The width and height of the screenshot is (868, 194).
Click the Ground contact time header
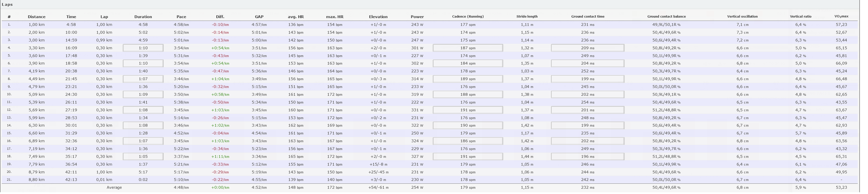pos(588,16)
